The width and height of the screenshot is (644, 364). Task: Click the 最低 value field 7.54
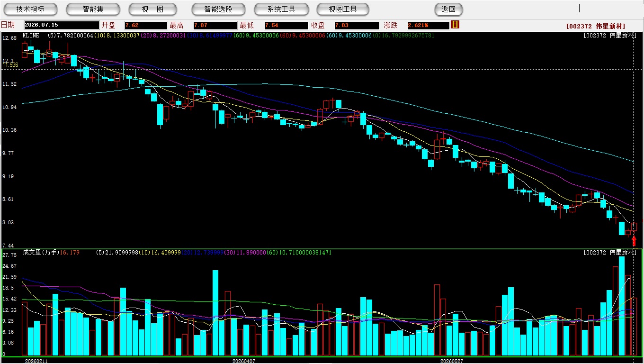tap(286, 25)
